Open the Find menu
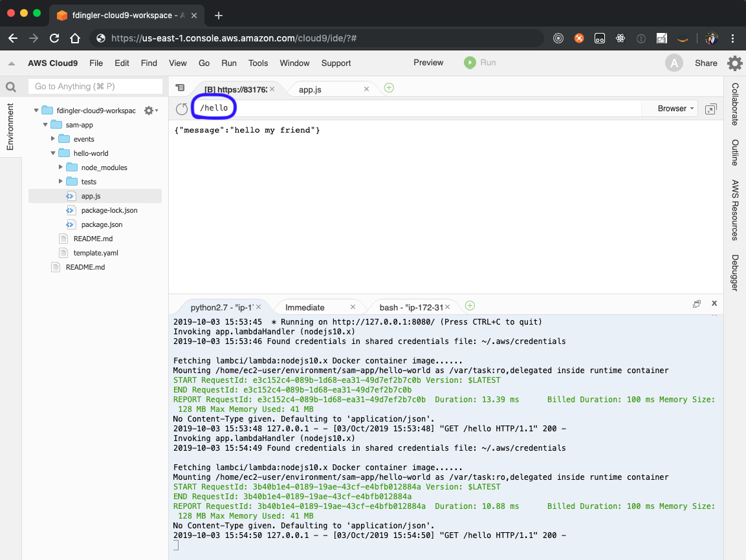The width and height of the screenshot is (746, 560). 149,63
